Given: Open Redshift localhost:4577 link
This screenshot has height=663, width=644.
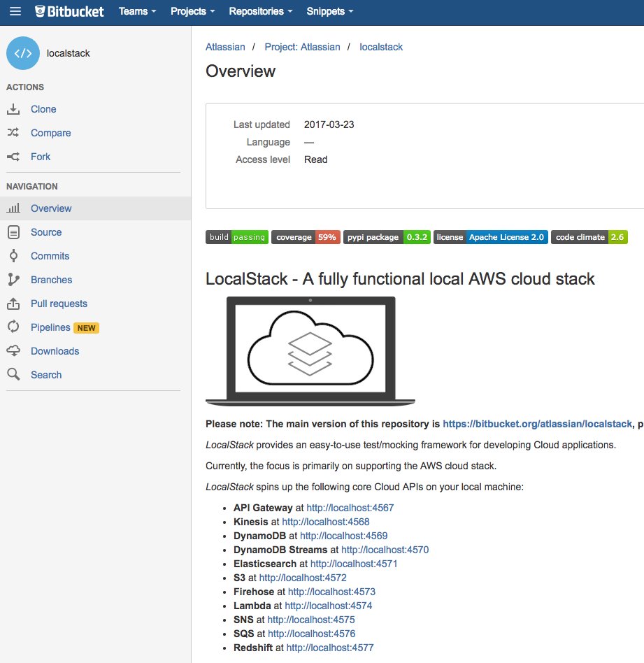Looking at the screenshot, I should pyautogui.click(x=330, y=648).
